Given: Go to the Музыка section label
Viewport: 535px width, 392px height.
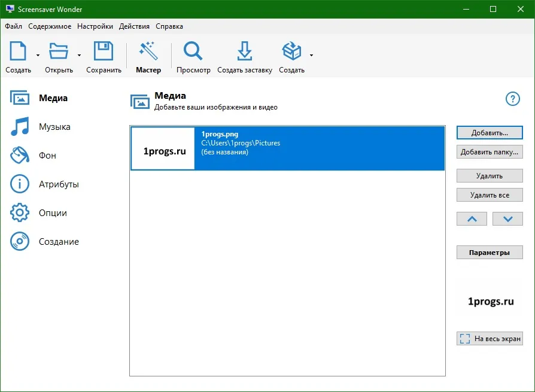Looking at the screenshot, I should pyautogui.click(x=54, y=126).
